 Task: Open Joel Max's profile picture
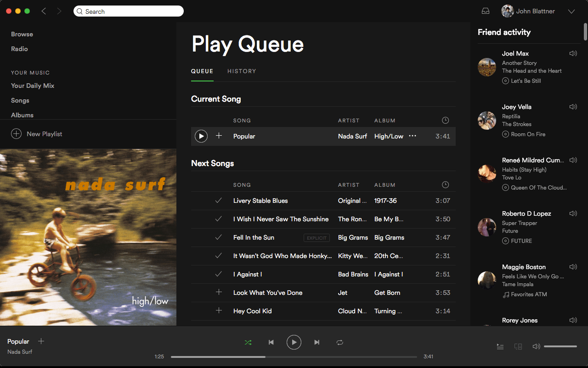[x=487, y=67]
